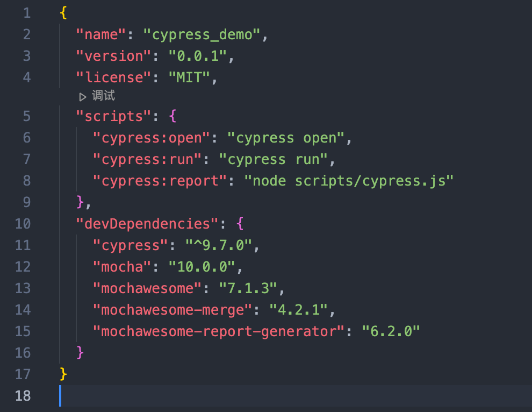Click the debug play triangle icon above scripts

[82, 97]
